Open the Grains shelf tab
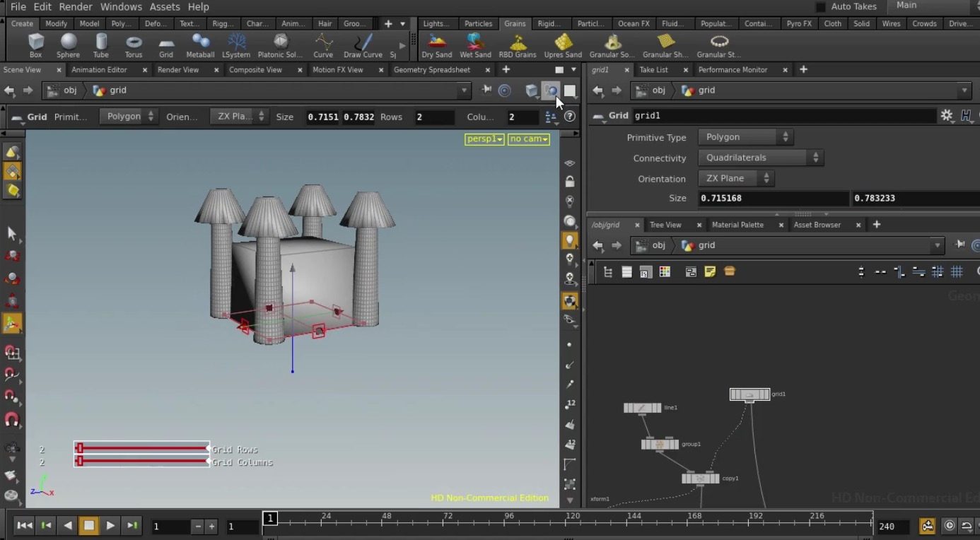Image resolution: width=980 pixels, height=540 pixels. [515, 23]
